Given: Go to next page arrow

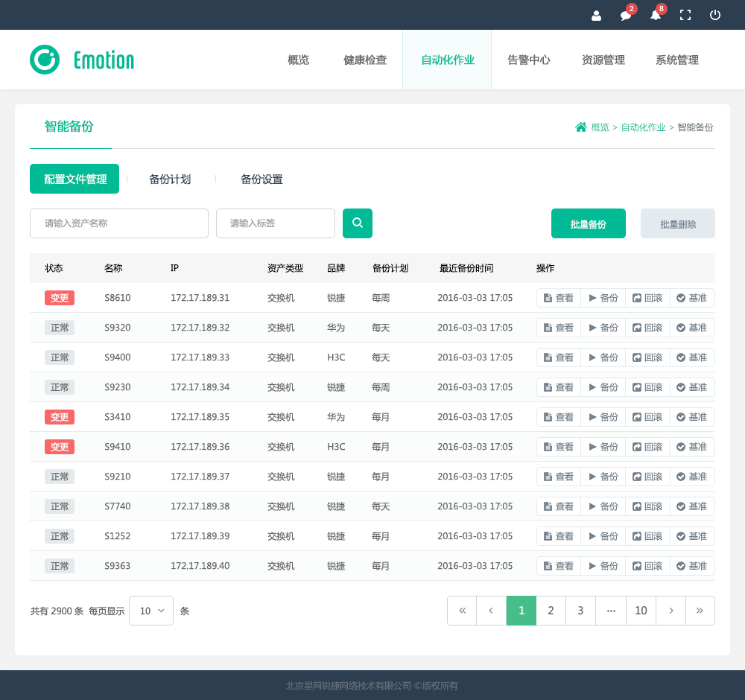Looking at the screenshot, I should pyautogui.click(x=670, y=611).
